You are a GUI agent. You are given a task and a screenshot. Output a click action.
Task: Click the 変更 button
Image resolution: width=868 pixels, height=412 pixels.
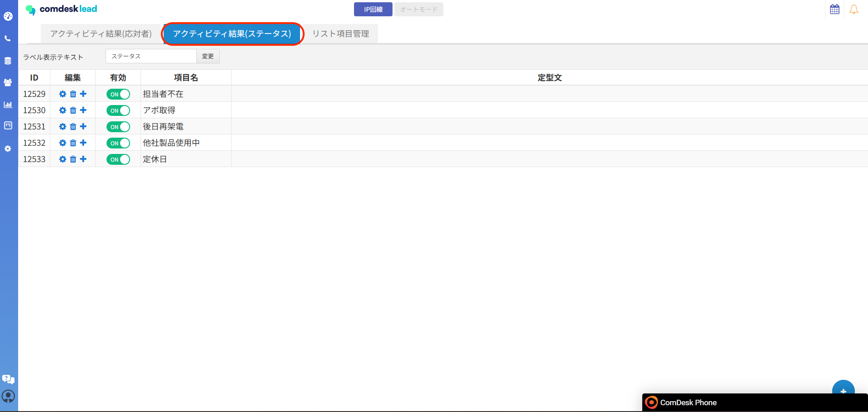pyautogui.click(x=208, y=56)
